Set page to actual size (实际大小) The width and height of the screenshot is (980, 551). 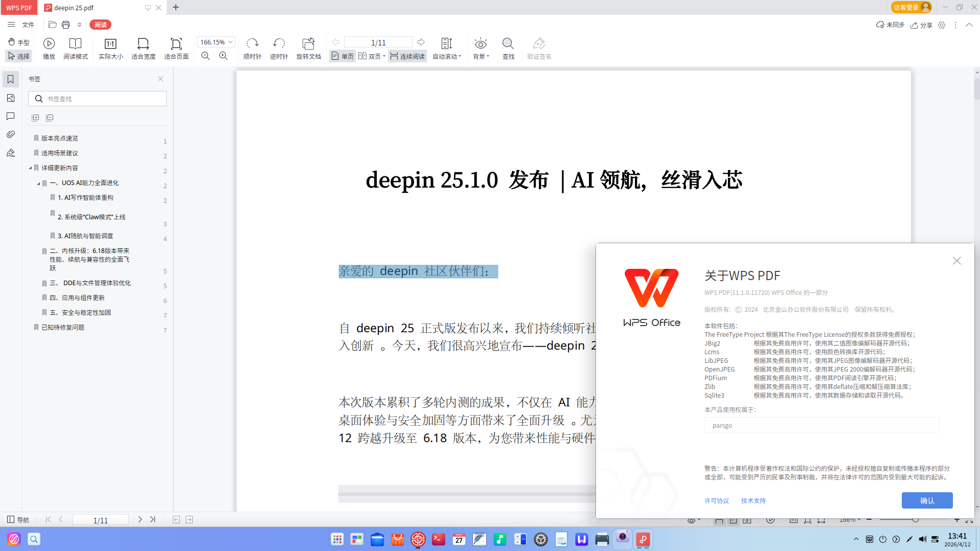click(110, 49)
